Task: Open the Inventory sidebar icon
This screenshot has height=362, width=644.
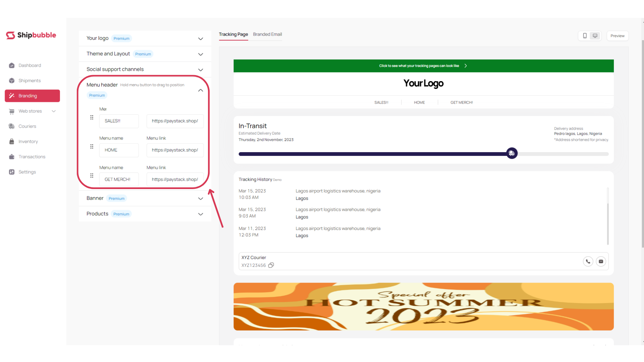Action: [x=12, y=141]
